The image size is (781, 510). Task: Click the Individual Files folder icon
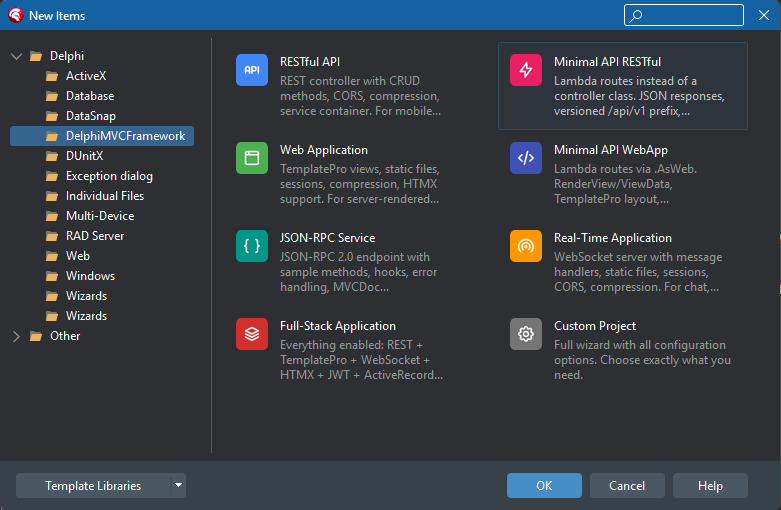coord(52,196)
